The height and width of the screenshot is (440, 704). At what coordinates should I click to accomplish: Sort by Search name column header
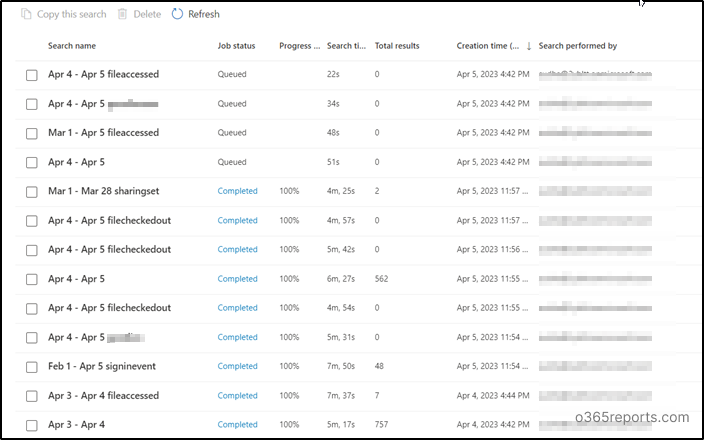click(x=72, y=46)
